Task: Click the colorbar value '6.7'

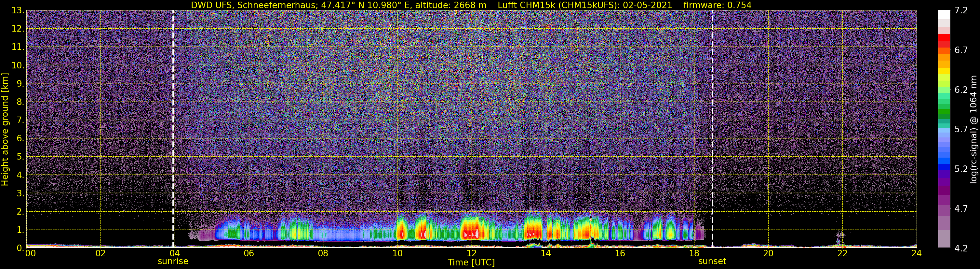Action: [961, 50]
